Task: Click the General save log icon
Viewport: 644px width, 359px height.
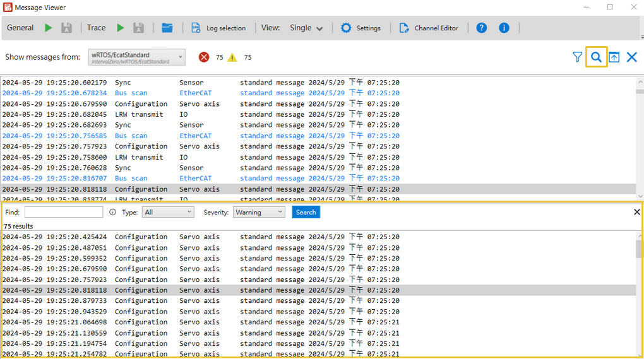Action: coord(66,28)
